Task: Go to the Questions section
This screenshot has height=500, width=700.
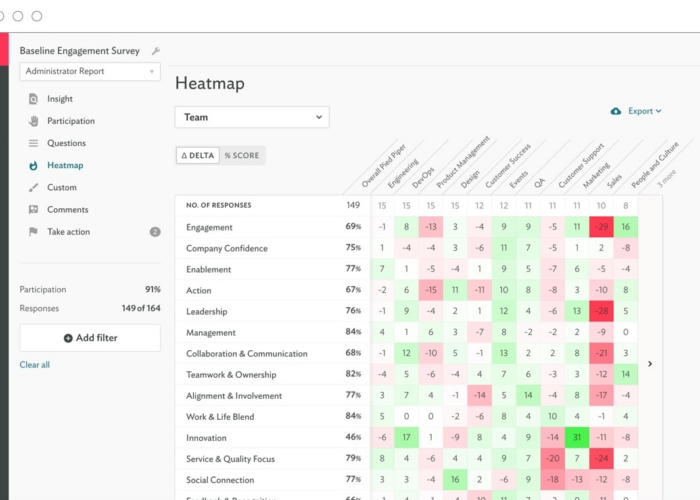Action: (67, 143)
